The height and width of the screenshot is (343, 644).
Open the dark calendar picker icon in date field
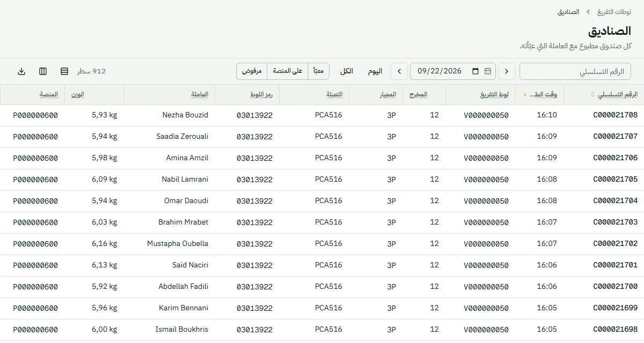click(x=475, y=71)
